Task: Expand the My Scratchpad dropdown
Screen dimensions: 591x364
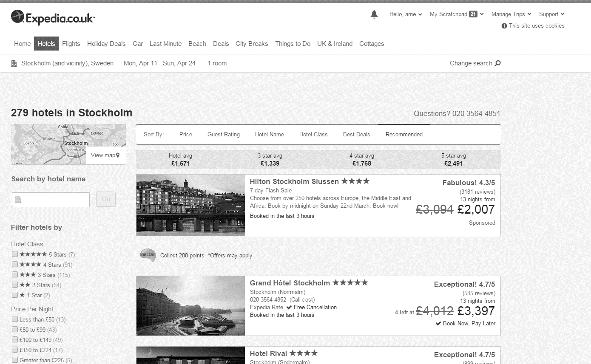Action: pos(457,14)
